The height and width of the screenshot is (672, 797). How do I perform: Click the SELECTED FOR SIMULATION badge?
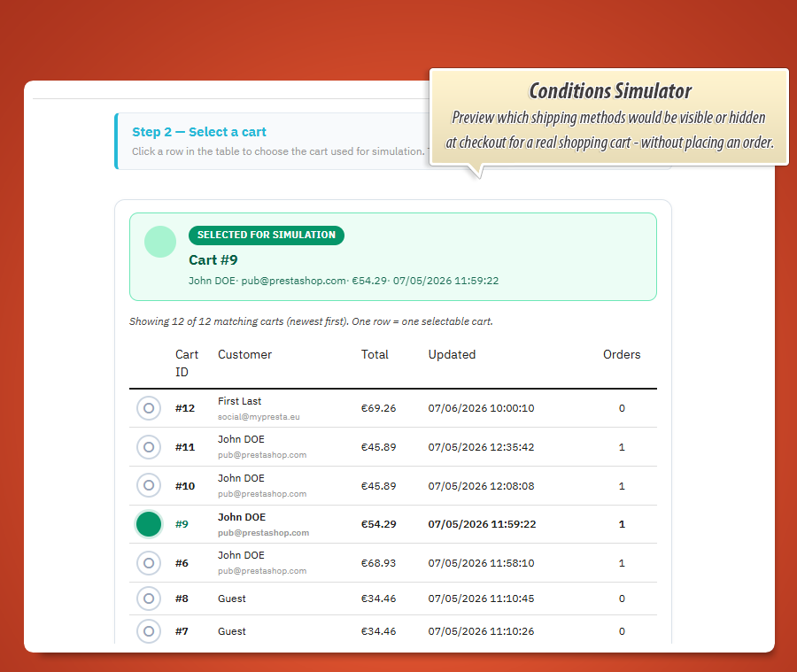tap(267, 236)
